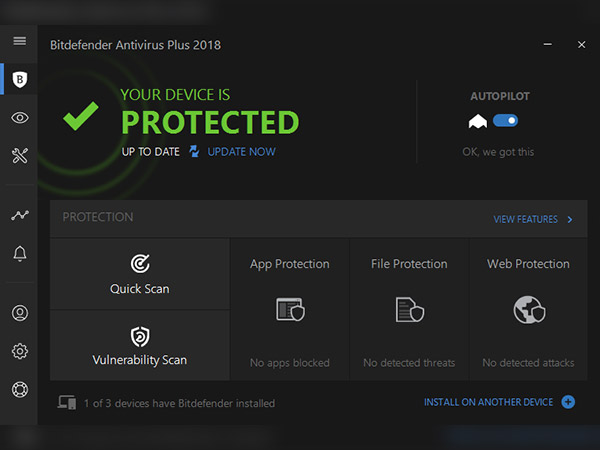The width and height of the screenshot is (600, 450).
Task: Open the File Protection tile
Action: click(409, 309)
